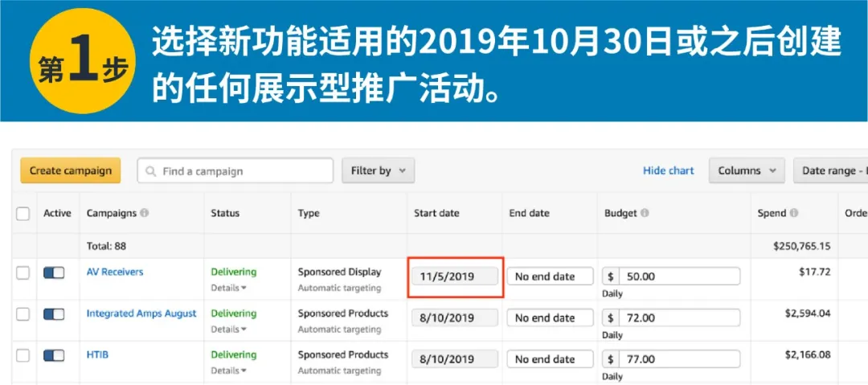Toggle HTIB campaign active switch
The height and width of the screenshot is (385, 868).
54,355
